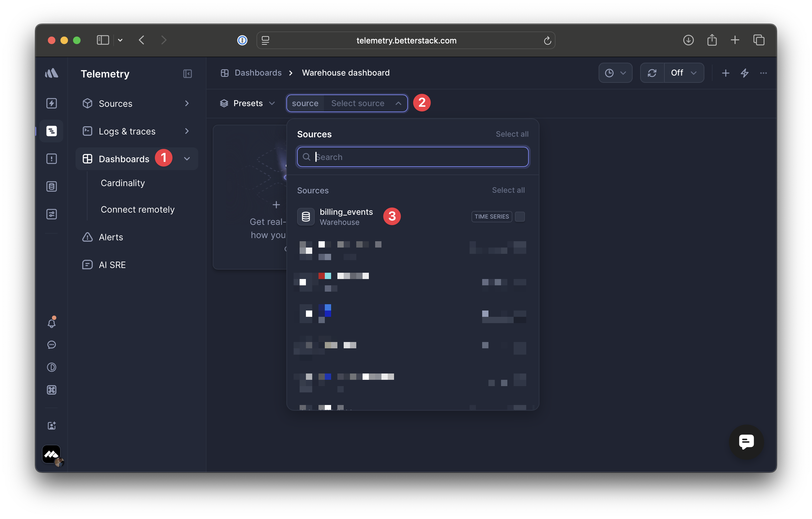Open the three-dots more options menu

(764, 73)
